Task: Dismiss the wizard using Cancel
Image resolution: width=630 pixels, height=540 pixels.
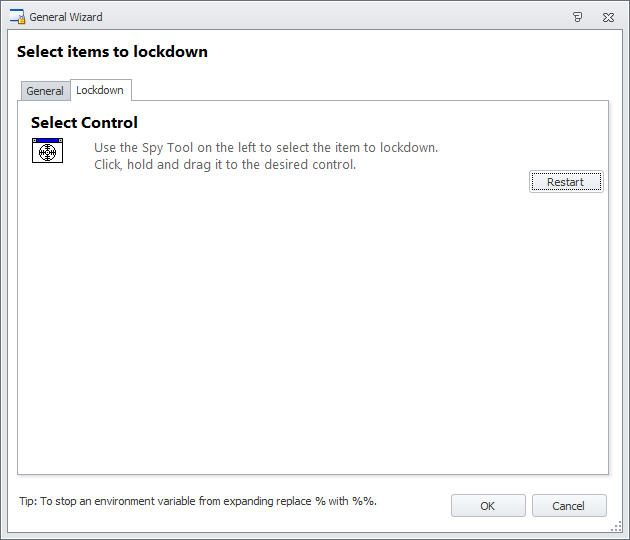Action: (x=569, y=505)
